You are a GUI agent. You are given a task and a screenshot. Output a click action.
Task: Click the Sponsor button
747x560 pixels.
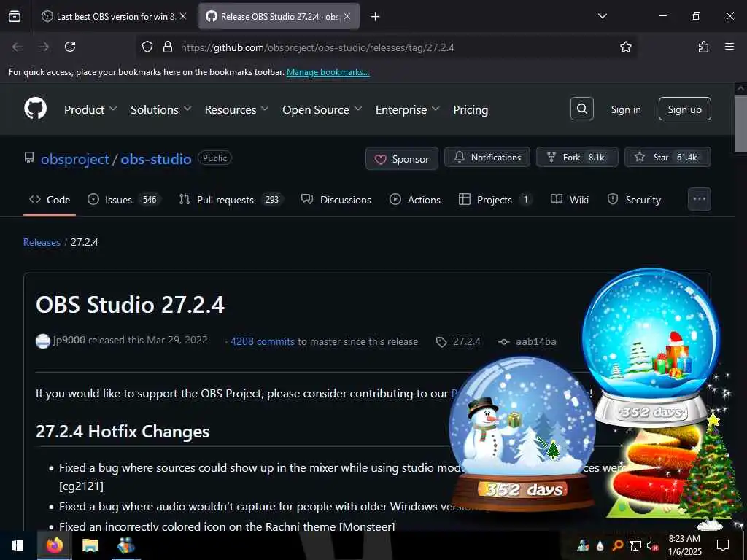(402, 158)
